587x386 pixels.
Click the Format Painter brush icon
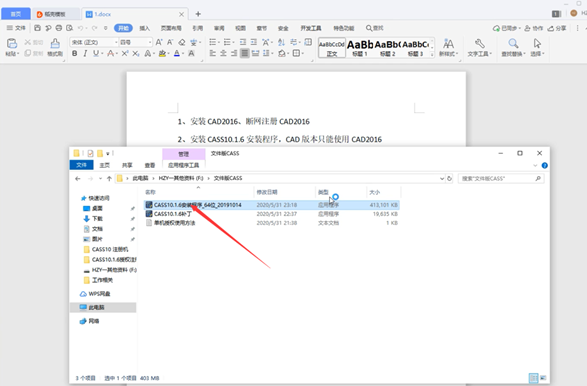pos(55,43)
